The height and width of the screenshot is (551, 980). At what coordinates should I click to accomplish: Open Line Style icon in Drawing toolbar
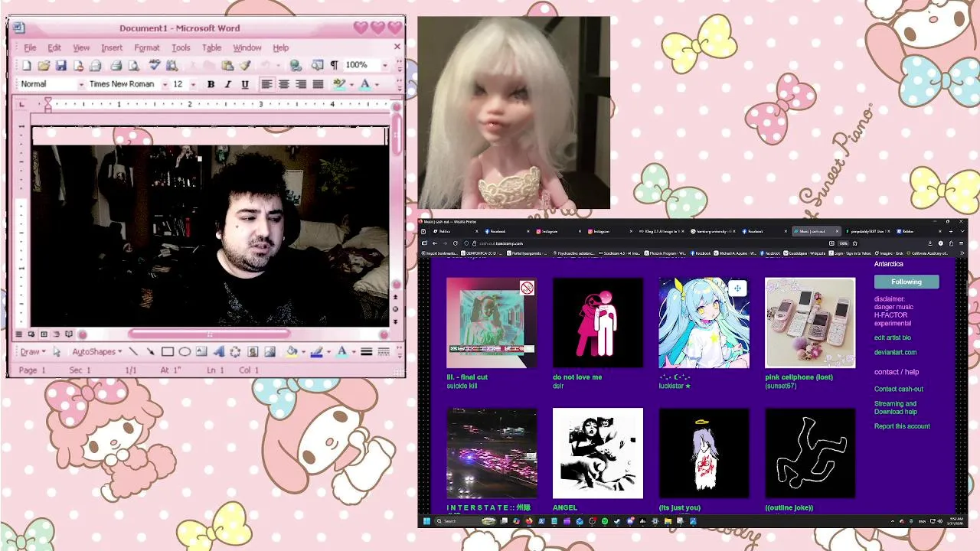tap(367, 352)
